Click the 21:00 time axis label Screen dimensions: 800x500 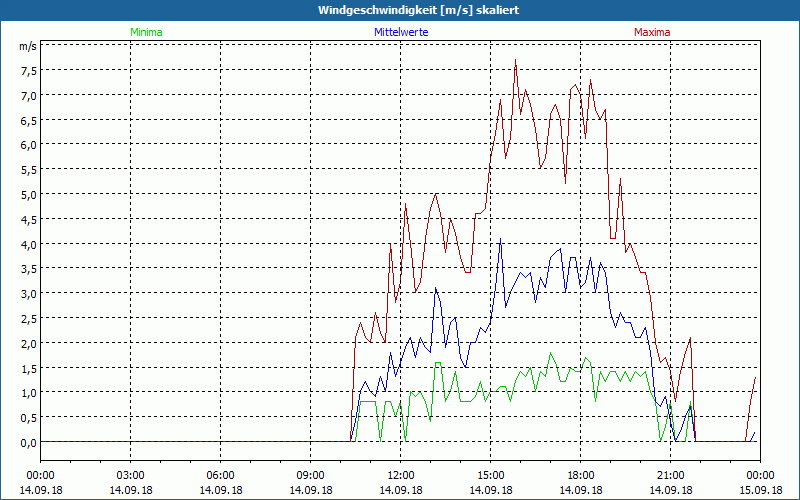pos(671,476)
